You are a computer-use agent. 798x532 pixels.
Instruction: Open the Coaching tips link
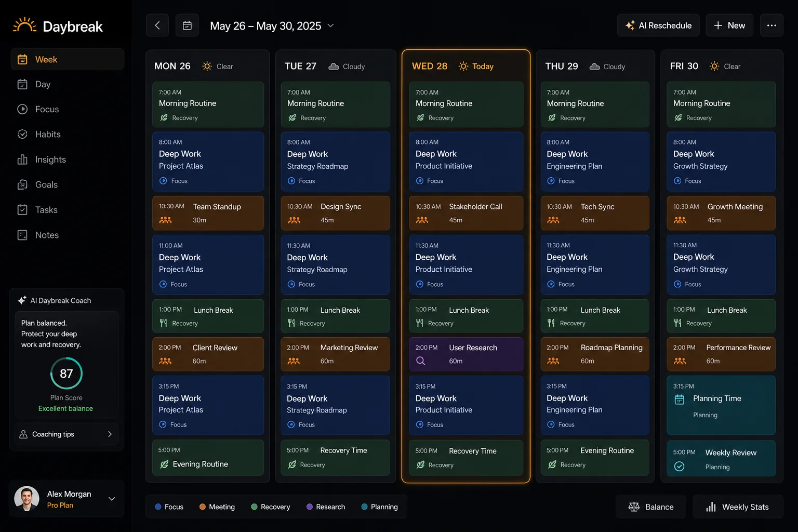click(66, 434)
